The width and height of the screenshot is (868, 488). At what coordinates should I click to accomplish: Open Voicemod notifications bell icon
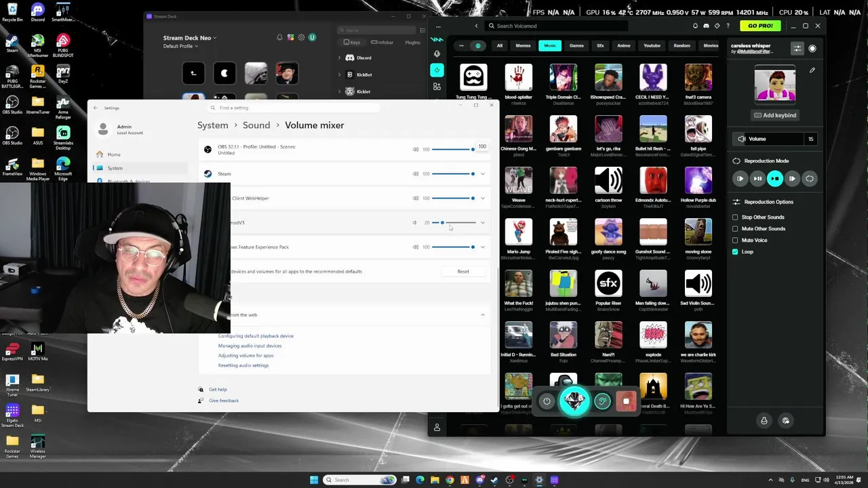pyautogui.click(x=695, y=26)
